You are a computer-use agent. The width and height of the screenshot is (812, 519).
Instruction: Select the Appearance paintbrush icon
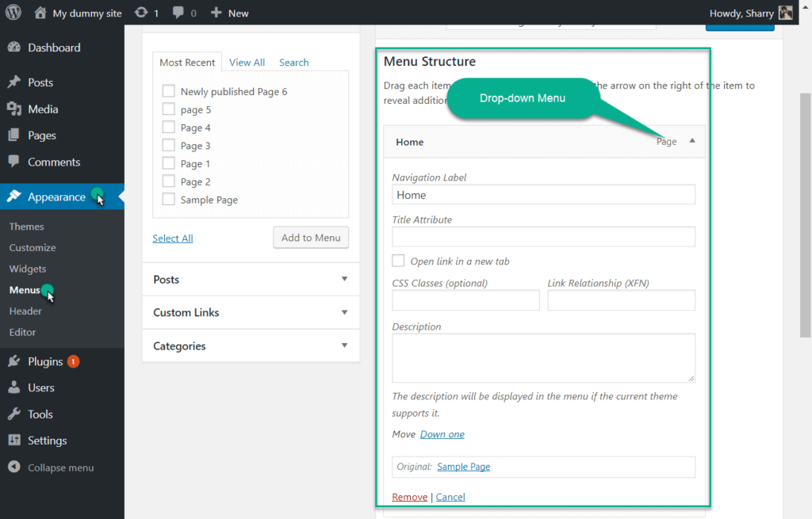(14, 197)
